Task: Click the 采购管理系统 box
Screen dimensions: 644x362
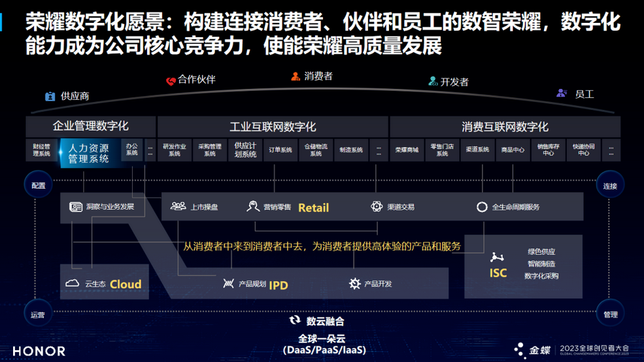Action: tap(210, 150)
